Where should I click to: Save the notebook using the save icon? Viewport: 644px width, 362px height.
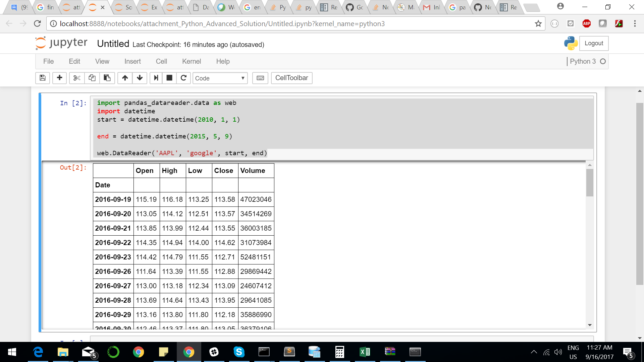pos(42,78)
